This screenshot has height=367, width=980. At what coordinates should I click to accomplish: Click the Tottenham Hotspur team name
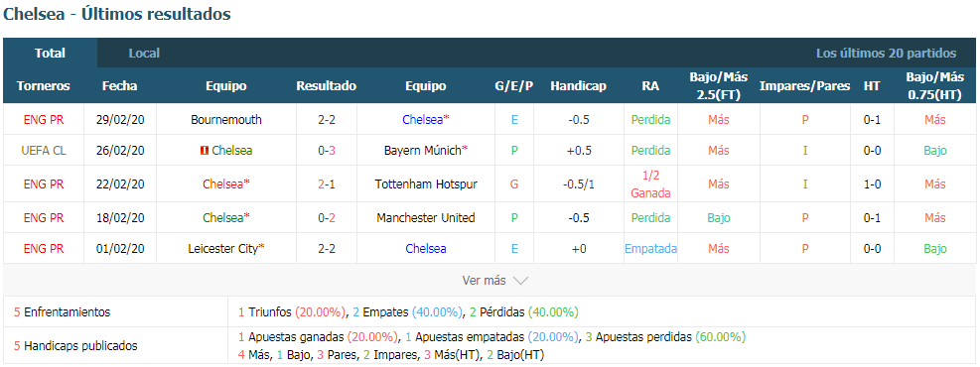tap(426, 184)
